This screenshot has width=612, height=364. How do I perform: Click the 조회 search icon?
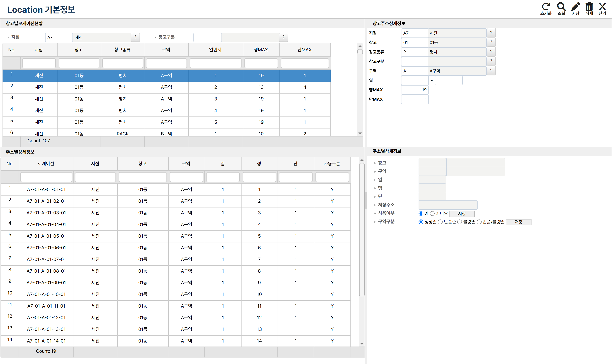561,7
